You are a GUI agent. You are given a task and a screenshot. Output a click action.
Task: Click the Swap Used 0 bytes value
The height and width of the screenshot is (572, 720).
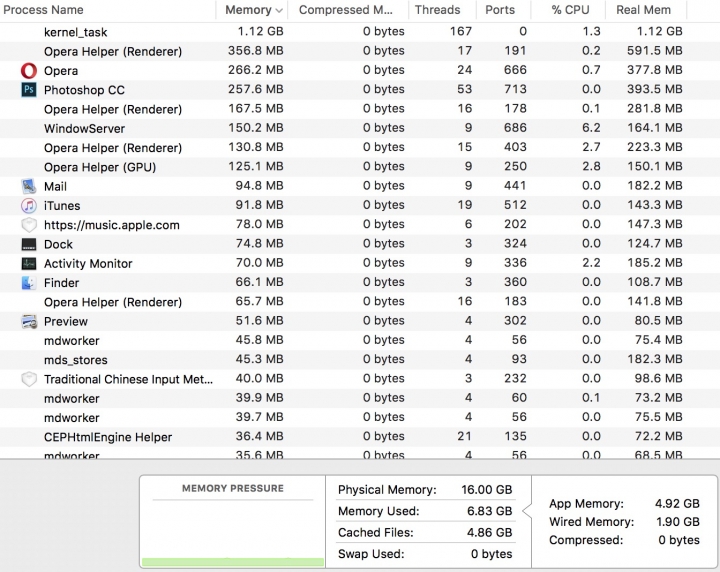[x=491, y=554]
